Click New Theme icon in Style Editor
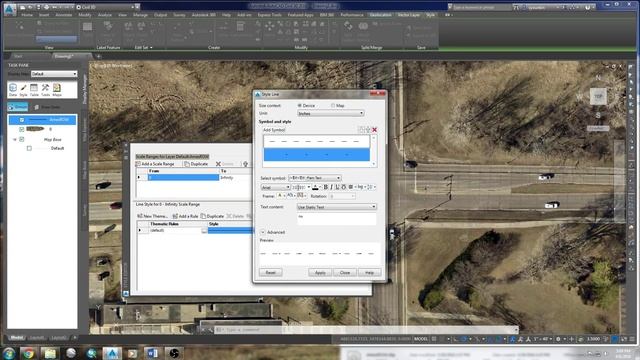This screenshot has width=640, height=360. [140, 216]
